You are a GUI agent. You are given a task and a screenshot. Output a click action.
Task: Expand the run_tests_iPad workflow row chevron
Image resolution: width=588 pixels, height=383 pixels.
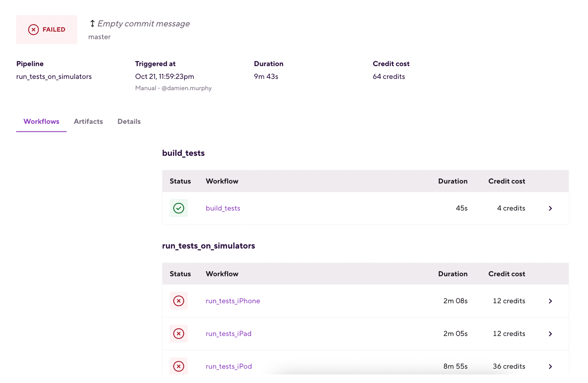pos(550,334)
